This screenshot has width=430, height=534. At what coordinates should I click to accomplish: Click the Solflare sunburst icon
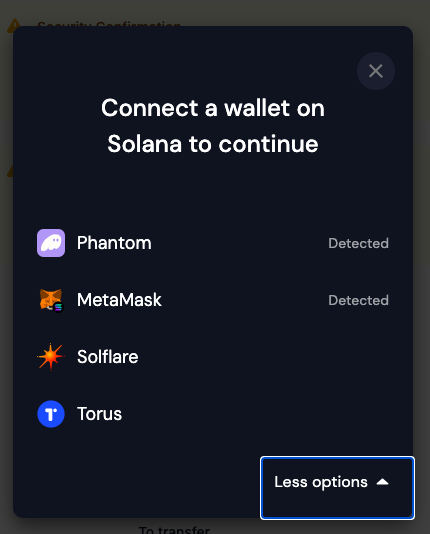51,357
